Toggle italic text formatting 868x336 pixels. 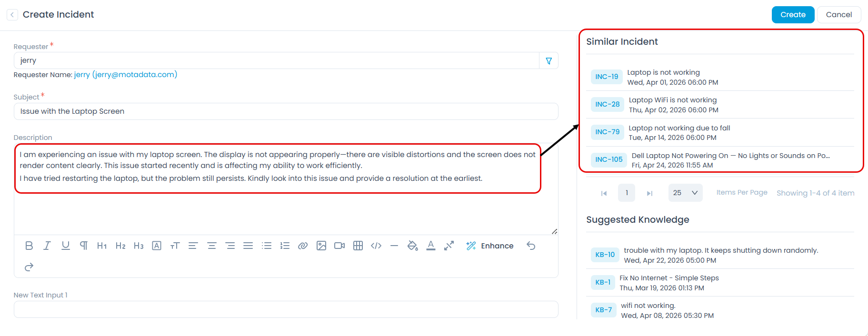pos(47,246)
